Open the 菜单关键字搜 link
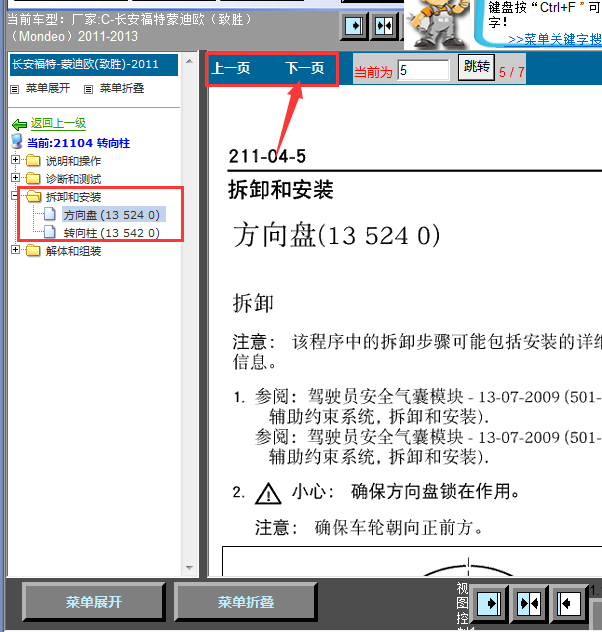602x632 pixels. pos(554,40)
